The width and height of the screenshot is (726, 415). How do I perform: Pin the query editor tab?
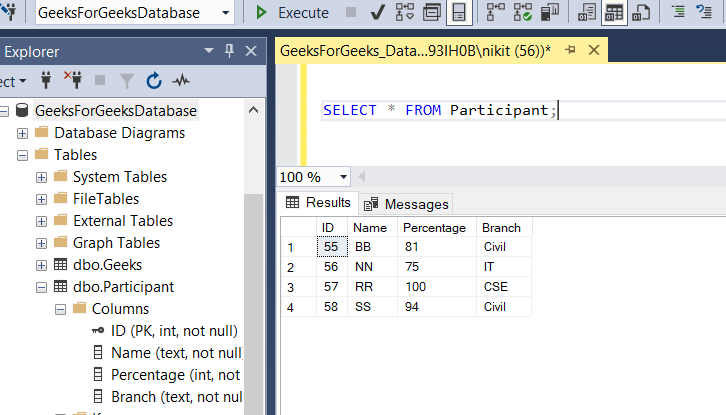(x=570, y=50)
